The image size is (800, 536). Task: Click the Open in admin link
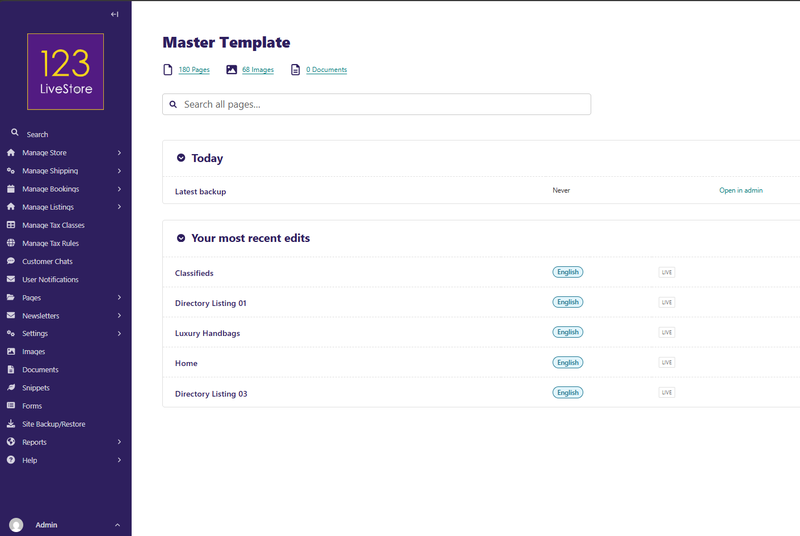point(741,190)
